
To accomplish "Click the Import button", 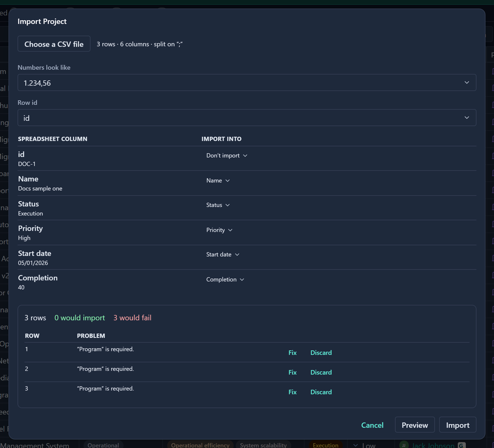I will click(x=458, y=425).
